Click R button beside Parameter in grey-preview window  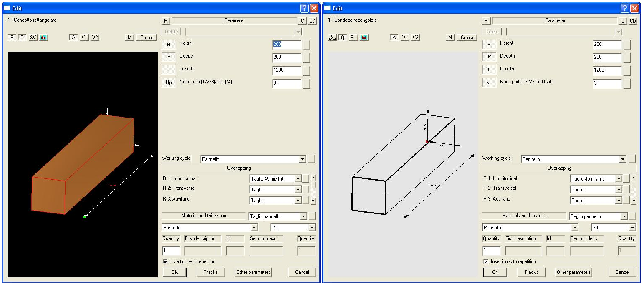pyautogui.click(x=486, y=20)
